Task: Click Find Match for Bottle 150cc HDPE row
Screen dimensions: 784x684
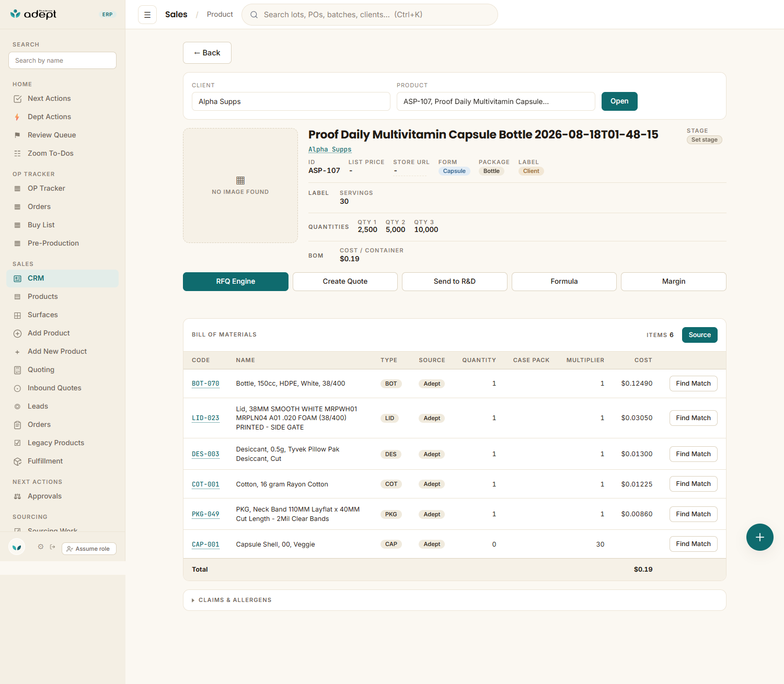Action: click(x=694, y=384)
